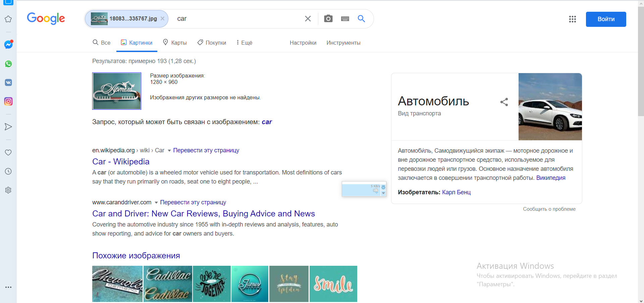Open the Карл Бенц inventor link

[x=456, y=192]
